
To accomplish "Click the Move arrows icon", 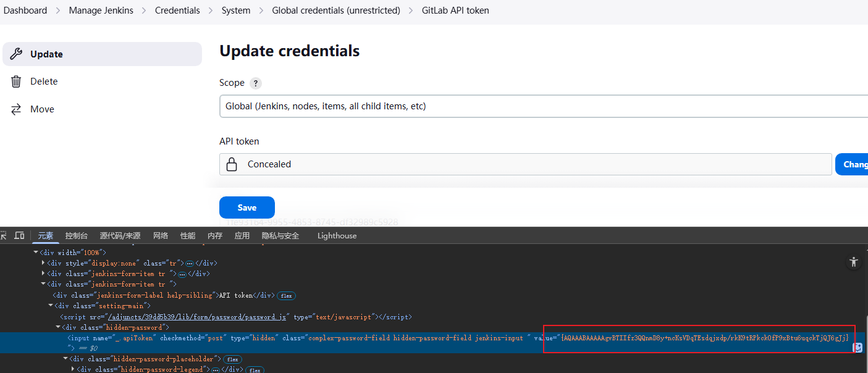I will 17,109.
